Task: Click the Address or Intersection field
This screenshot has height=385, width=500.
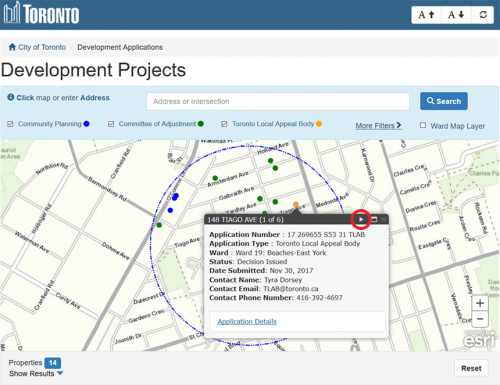Action: [278, 101]
